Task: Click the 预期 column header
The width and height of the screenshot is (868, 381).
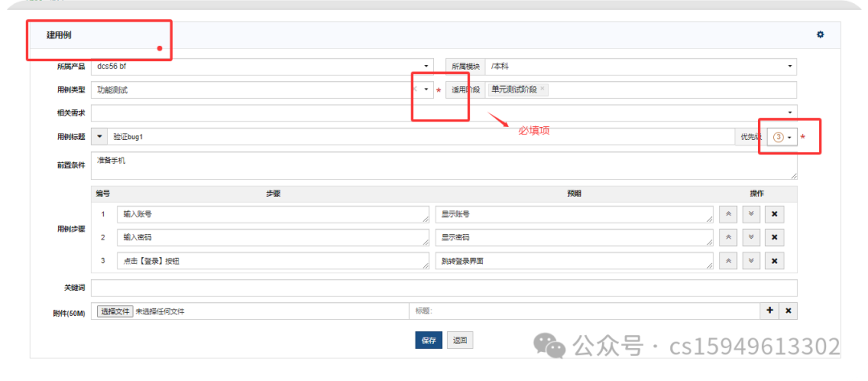Action: 574,194
